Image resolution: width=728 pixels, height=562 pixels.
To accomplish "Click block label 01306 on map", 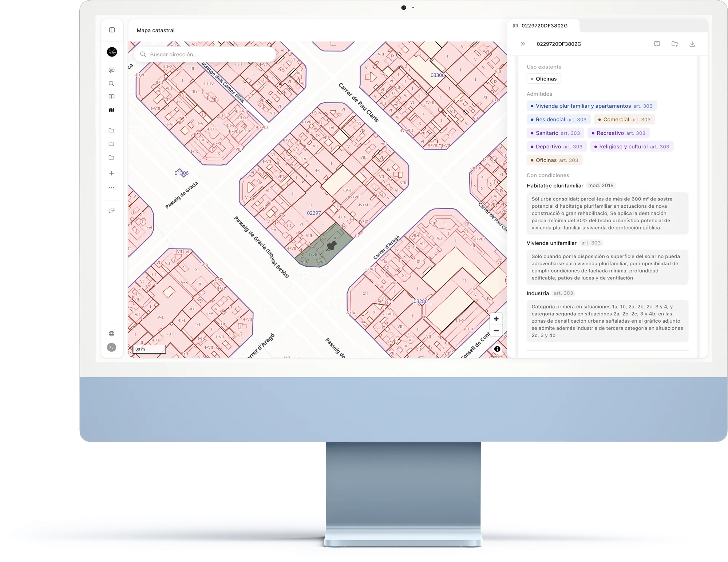I will pos(181,173).
